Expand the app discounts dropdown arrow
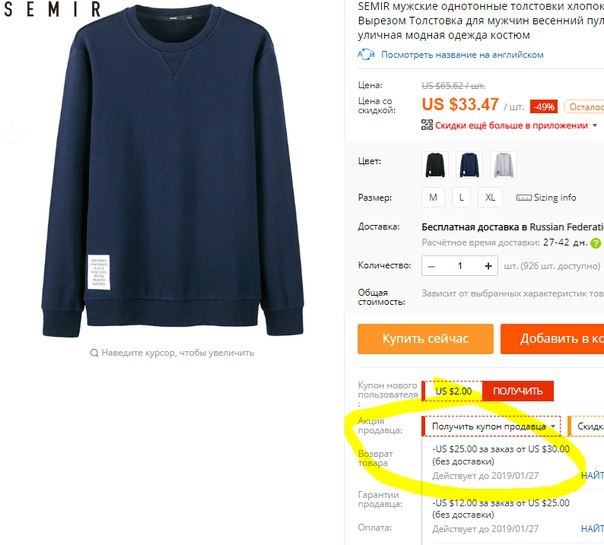Image resolution: width=604 pixels, height=545 pixels. click(x=595, y=126)
